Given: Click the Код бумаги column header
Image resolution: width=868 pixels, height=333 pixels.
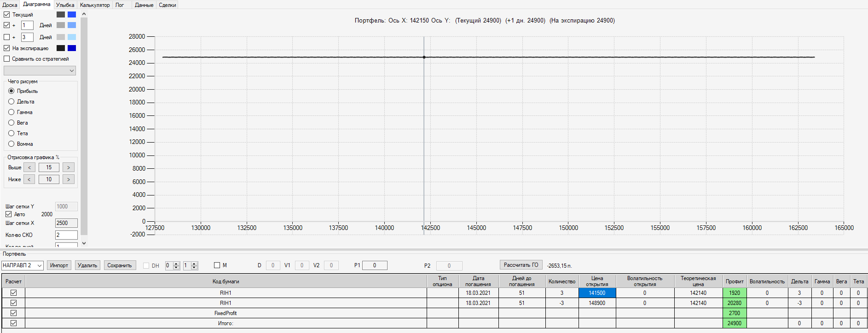Looking at the screenshot, I should pyautogui.click(x=226, y=281).
